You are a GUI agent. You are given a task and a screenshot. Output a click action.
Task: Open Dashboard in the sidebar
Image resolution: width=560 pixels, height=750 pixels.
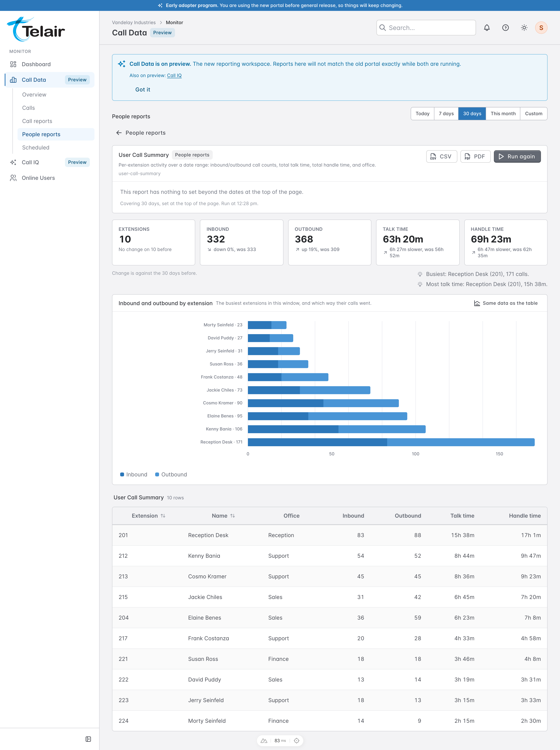click(x=49, y=64)
